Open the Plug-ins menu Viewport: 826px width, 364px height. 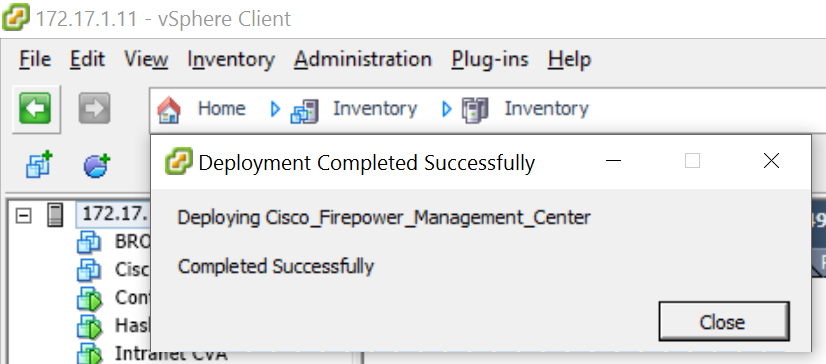pyautogui.click(x=490, y=59)
